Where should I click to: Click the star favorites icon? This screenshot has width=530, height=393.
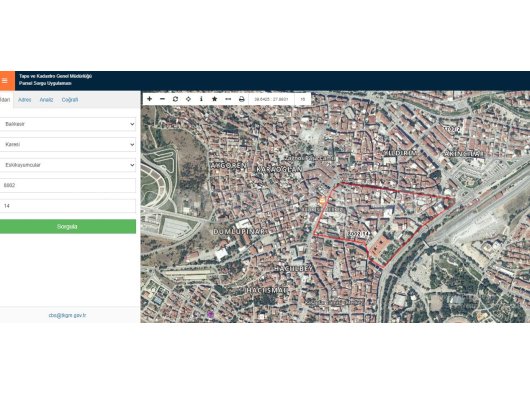[214, 99]
